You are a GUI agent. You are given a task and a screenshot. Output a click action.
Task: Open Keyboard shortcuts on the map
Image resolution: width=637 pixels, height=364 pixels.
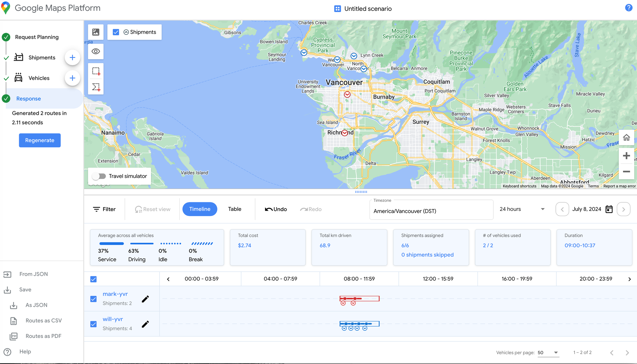[519, 186]
